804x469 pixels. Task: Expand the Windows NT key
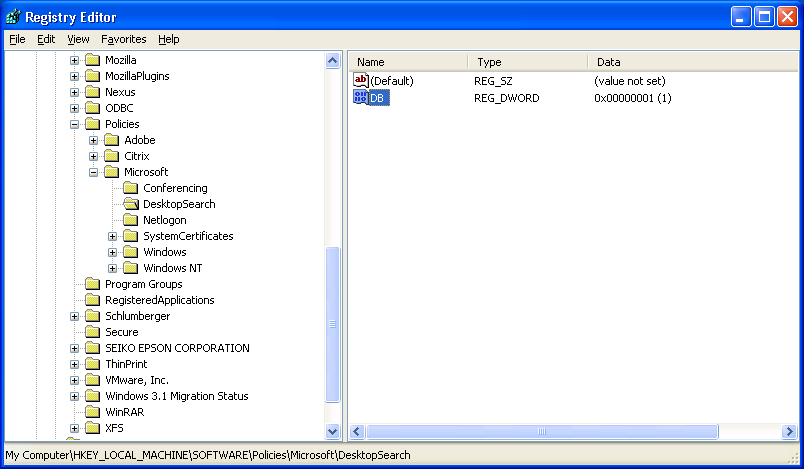pos(112,268)
